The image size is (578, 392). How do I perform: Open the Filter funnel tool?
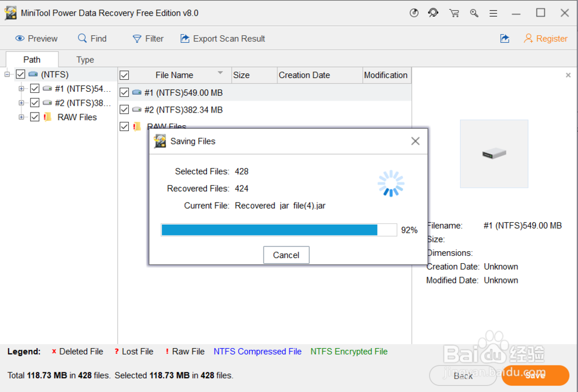tap(148, 39)
